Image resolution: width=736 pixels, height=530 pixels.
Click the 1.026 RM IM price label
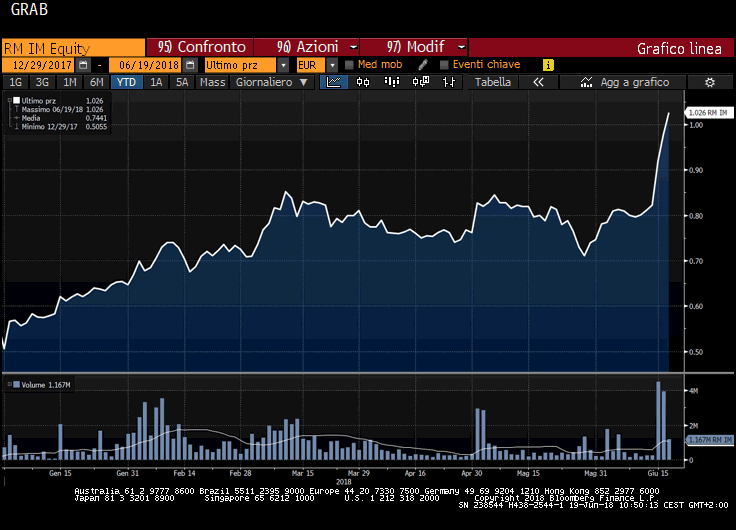click(x=708, y=113)
